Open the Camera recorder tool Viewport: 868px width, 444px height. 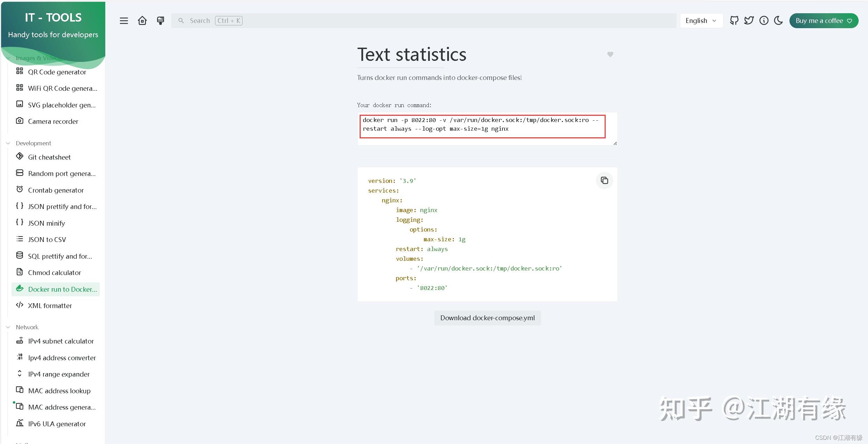click(53, 121)
